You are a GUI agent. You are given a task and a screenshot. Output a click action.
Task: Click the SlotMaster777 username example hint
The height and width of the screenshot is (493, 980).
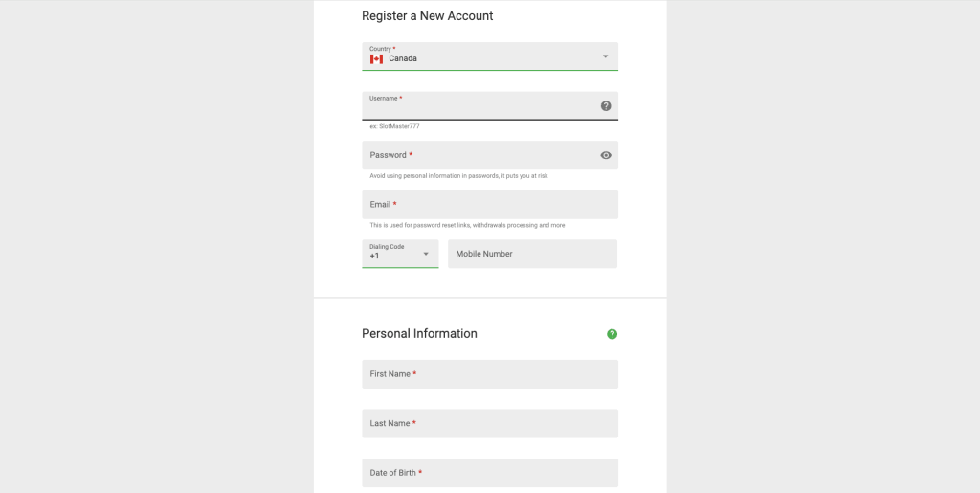tap(394, 126)
